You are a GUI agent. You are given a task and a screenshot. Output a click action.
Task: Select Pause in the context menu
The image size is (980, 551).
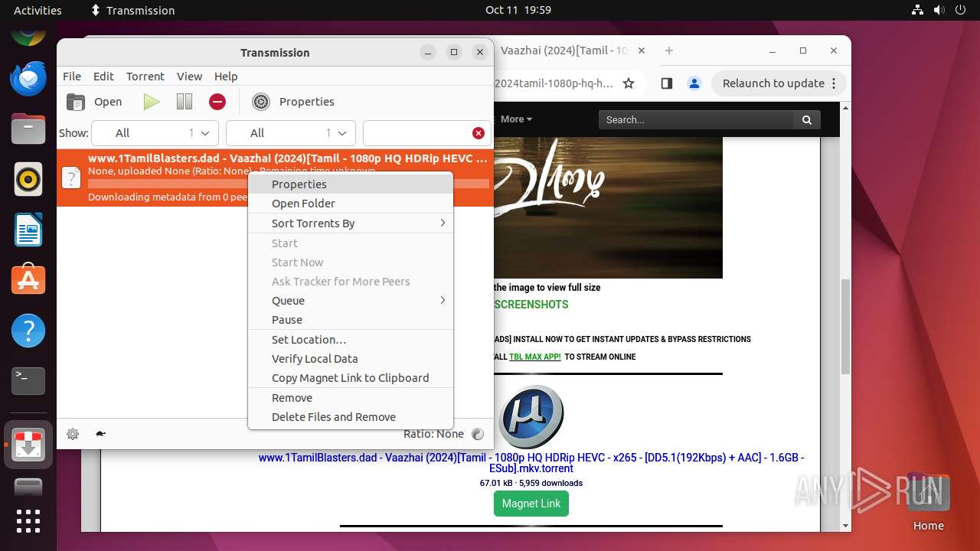click(351, 320)
